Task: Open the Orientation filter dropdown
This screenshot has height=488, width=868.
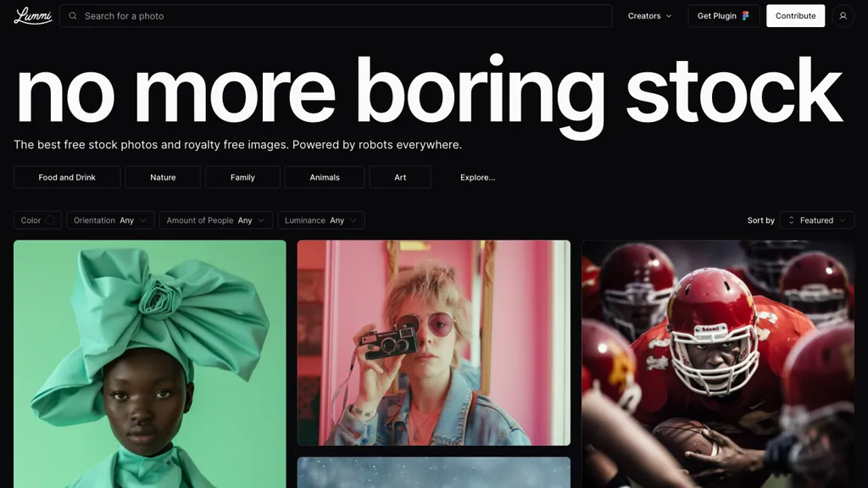Action: (110, 220)
